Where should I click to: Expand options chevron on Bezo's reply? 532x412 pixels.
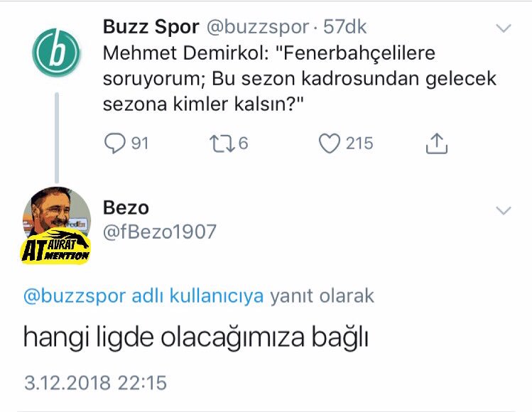(x=504, y=210)
